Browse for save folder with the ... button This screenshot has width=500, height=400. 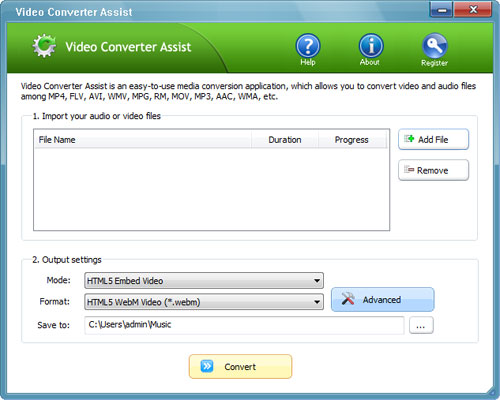point(421,325)
